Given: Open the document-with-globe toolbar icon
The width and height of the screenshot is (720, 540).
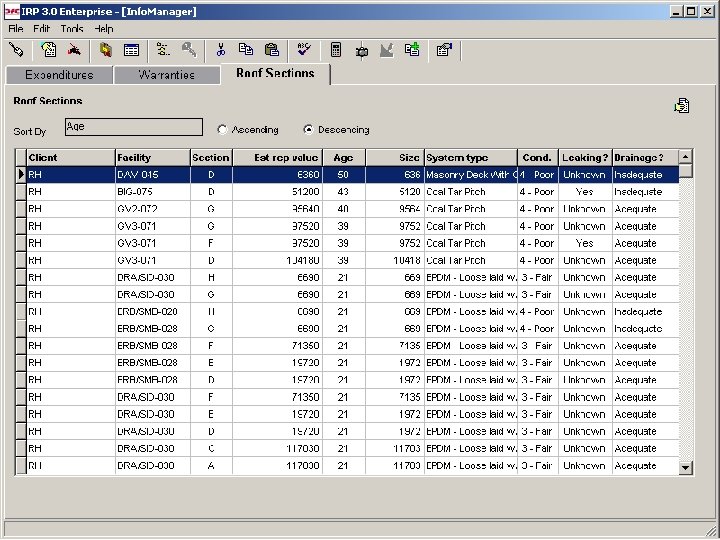Looking at the screenshot, I should click(x=48, y=49).
